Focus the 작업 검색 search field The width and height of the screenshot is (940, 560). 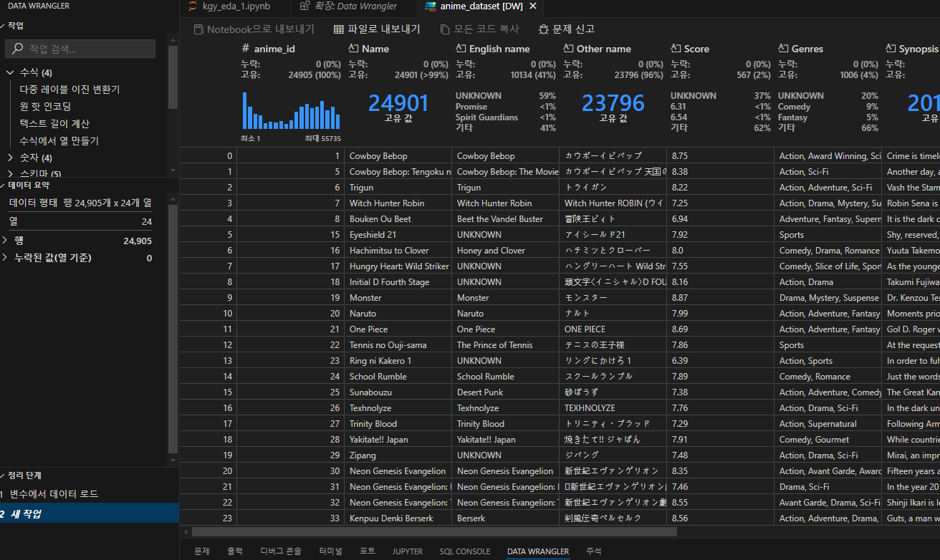(80, 49)
